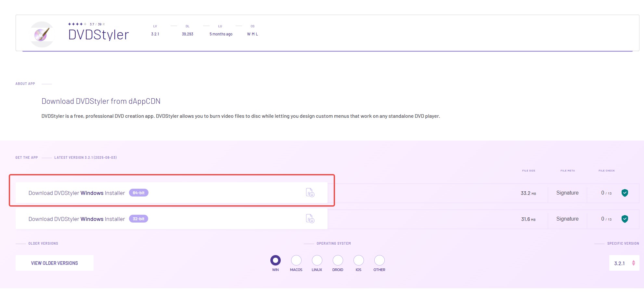Click View Older Versions button

click(x=55, y=263)
